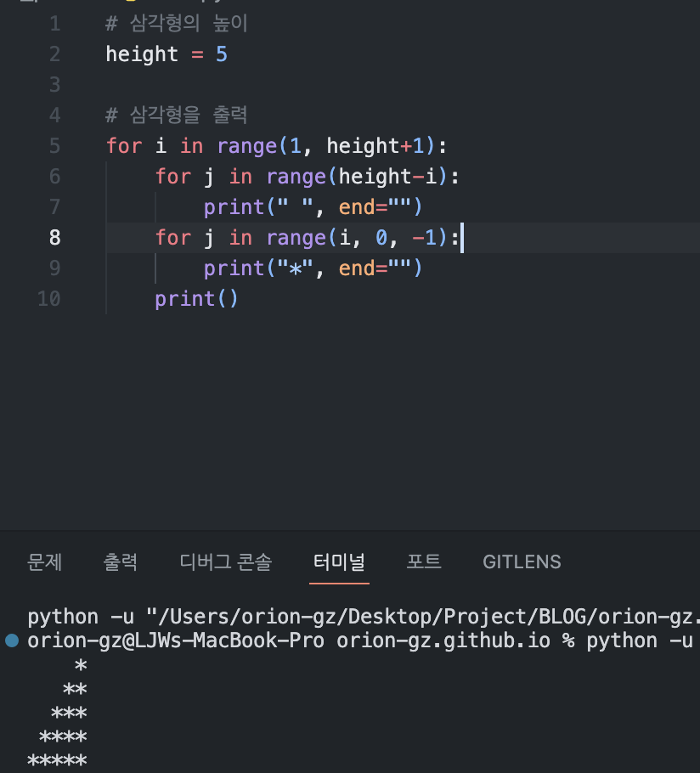Click the print(" ", end="") statement
The height and width of the screenshot is (773, 700).
313,207
